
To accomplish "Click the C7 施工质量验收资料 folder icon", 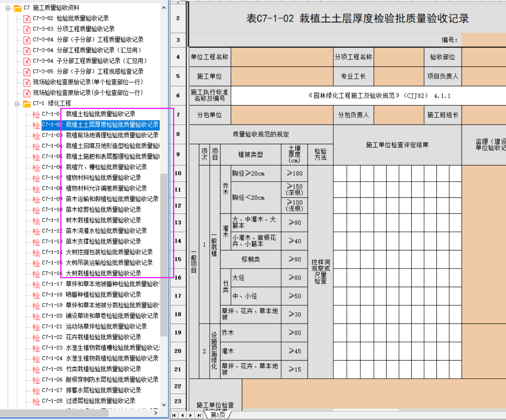I will coord(18,8).
